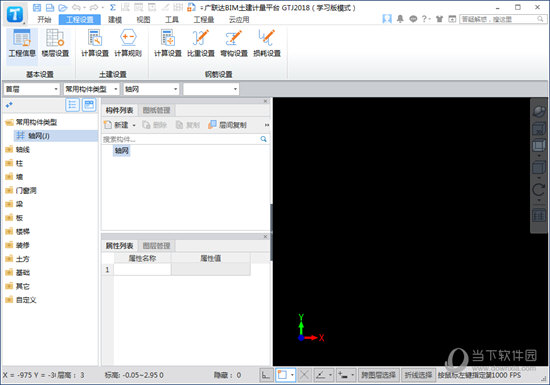Click the undo arrow icon
The image size is (550, 385).
coord(76,7)
